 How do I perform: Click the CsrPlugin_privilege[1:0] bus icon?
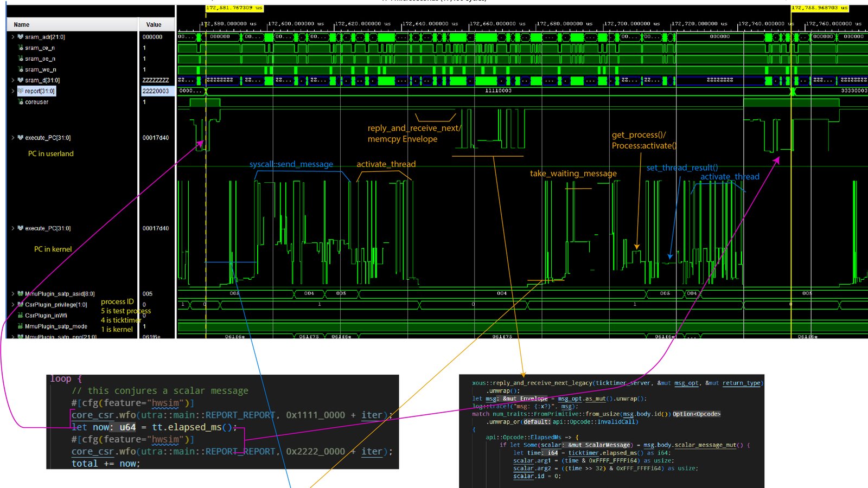pos(21,305)
